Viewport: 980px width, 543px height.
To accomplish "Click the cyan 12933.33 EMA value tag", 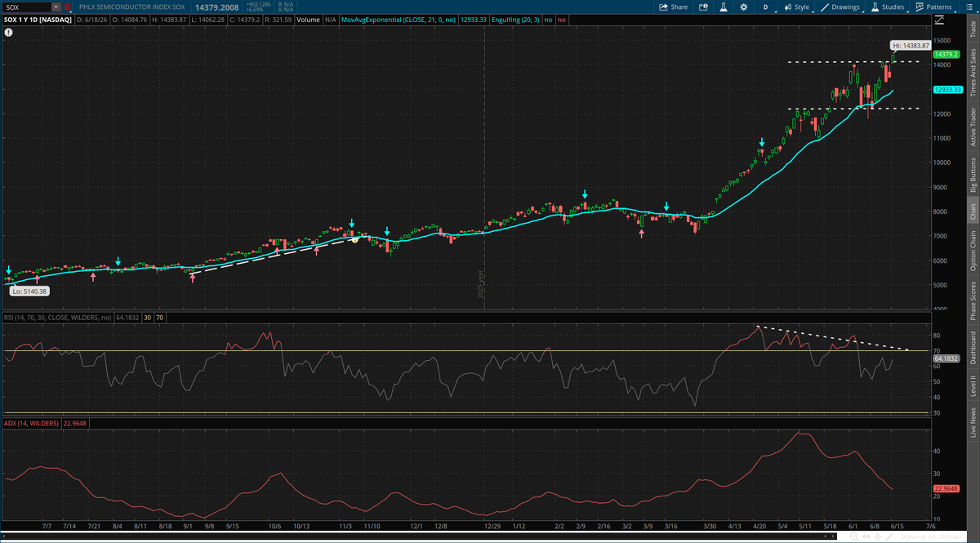I will coord(947,89).
